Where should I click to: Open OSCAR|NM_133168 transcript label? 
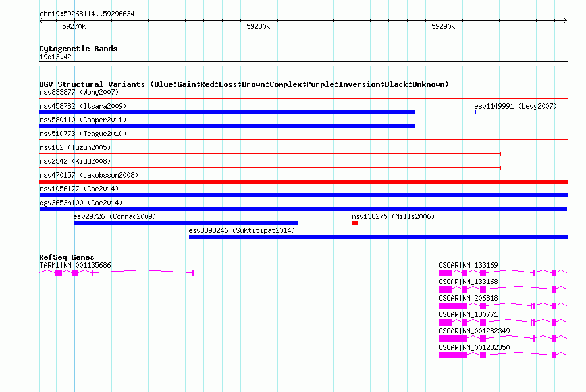(468, 282)
